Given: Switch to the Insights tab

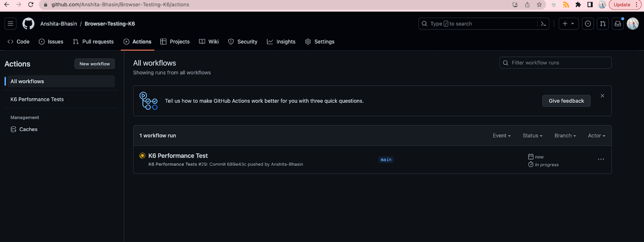Looking at the screenshot, I should pyautogui.click(x=281, y=42).
